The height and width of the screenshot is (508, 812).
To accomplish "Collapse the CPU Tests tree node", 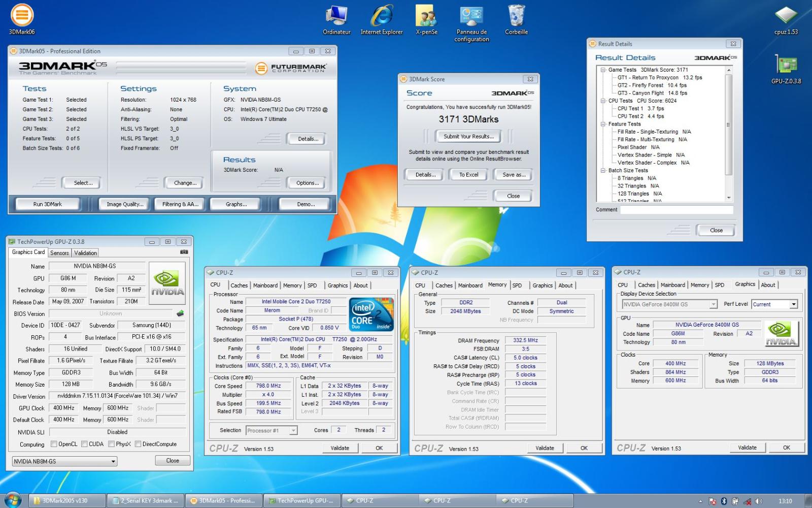I will 603,101.
